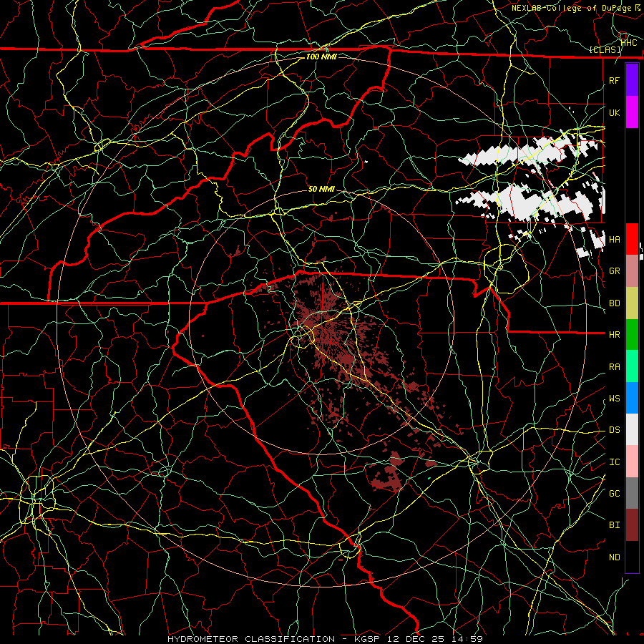Click the BI legend label
Screen dimensions: 644x644
(x=615, y=525)
